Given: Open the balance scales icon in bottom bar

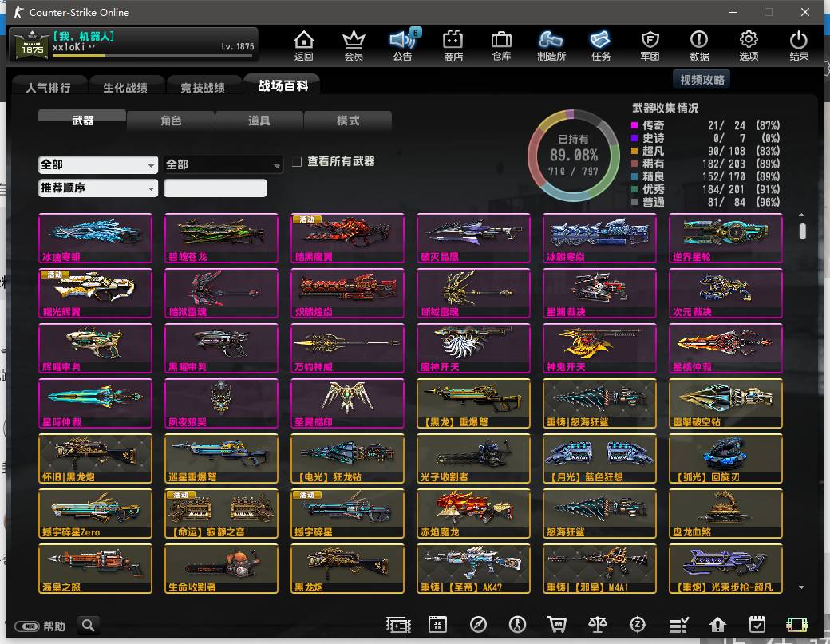Looking at the screenshot, I should click(598, 625).
